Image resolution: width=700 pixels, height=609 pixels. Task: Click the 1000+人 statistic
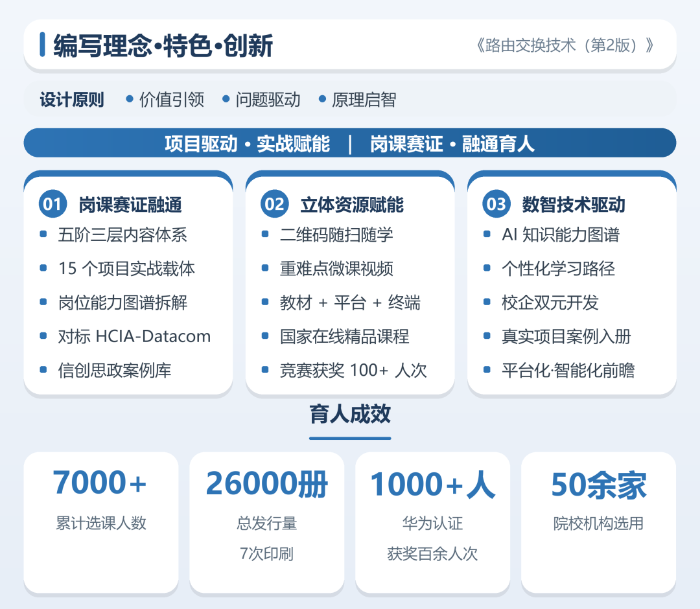click(432, 484)
